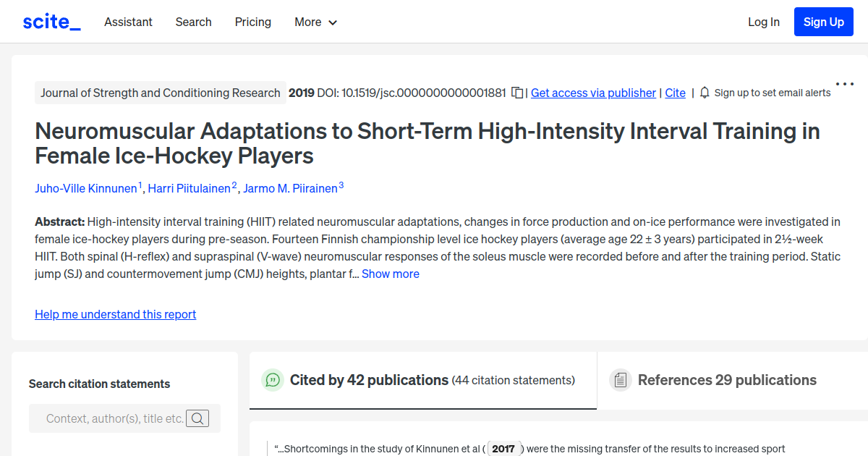Click author Harri Piitulainen's name
868x456 pixels.
(x=190, y=187)
